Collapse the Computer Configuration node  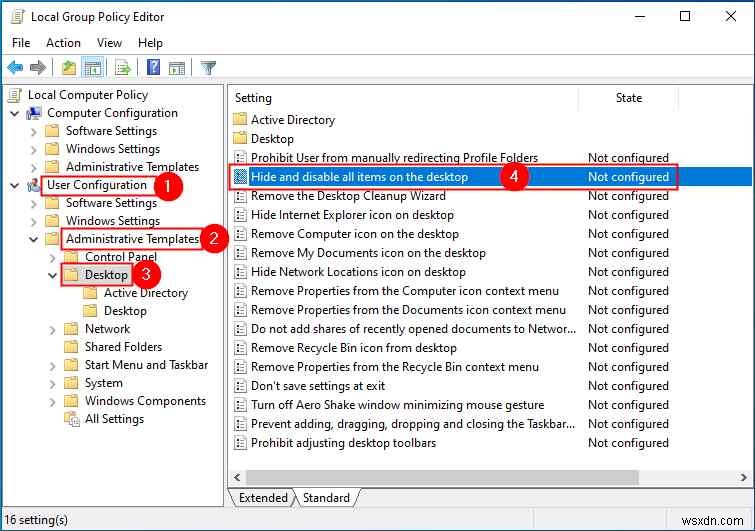[15, 114]
